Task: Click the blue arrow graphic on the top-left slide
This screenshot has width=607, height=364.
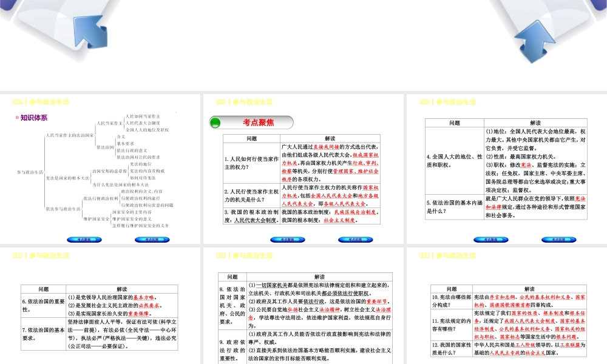Action: click(x=90, y=32)
